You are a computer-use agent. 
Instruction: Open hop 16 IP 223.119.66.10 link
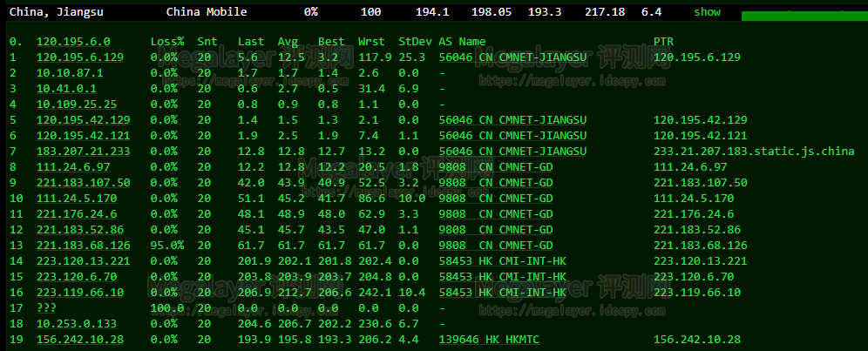[x=79, y=293]
